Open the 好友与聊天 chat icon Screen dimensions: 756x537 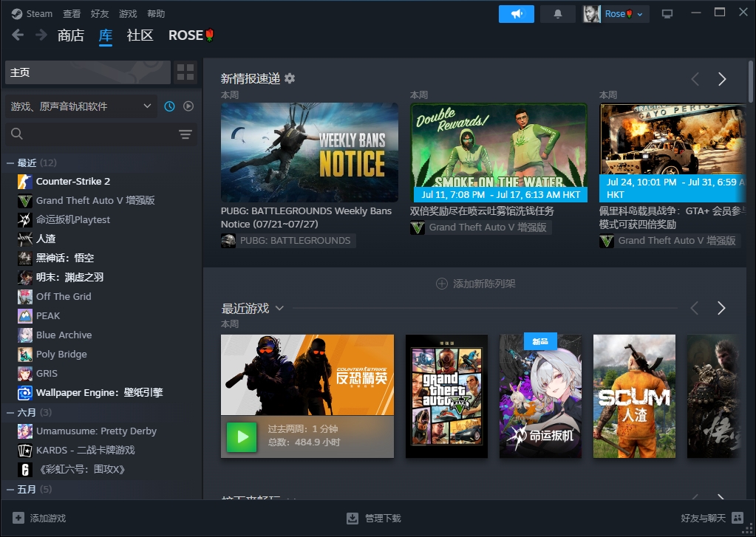pyautogui.click(x=738, y=518)
